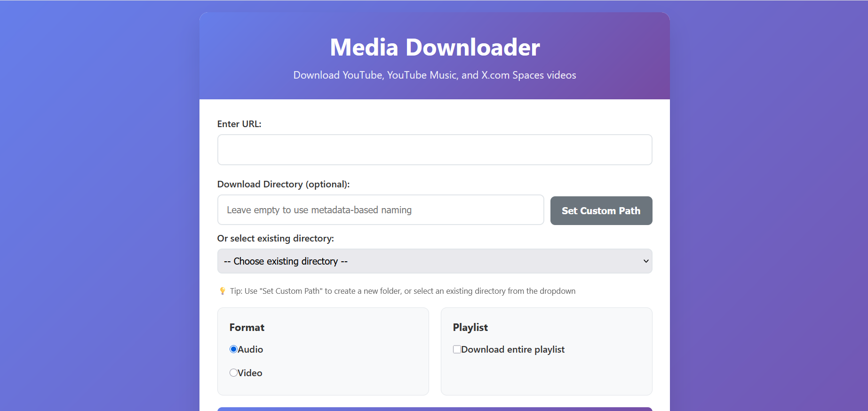This screenshot has width=868, height=411.
Task: Click the Enter URL text field
Action: click(x=434, y=150)
